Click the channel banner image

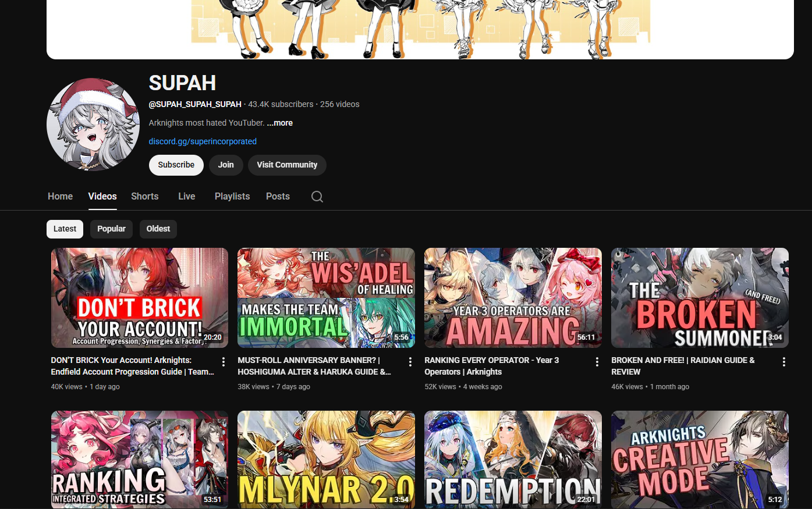point(420,29)
